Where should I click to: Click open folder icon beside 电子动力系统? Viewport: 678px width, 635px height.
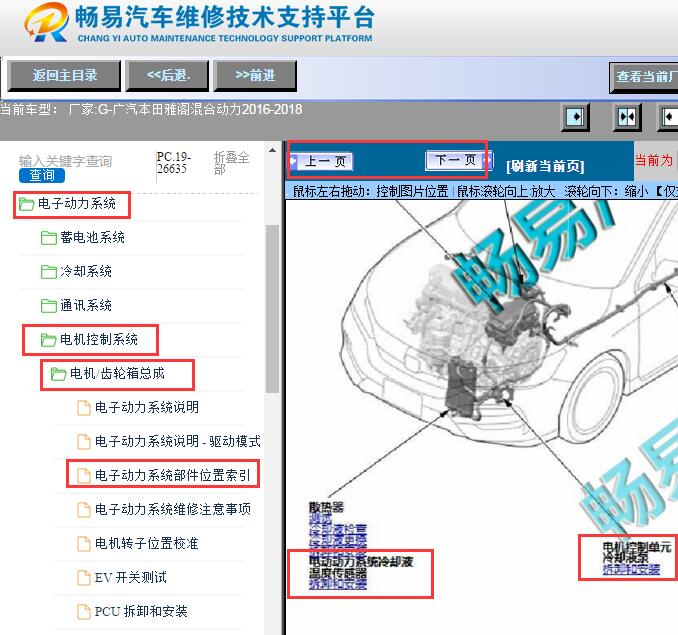click(26, 204)
